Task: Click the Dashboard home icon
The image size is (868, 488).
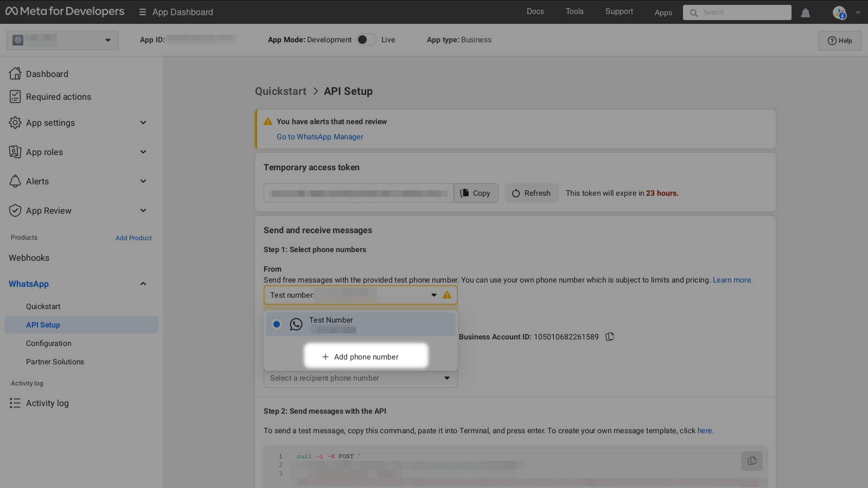Action: pyautogui.click(x=15, y=74)
